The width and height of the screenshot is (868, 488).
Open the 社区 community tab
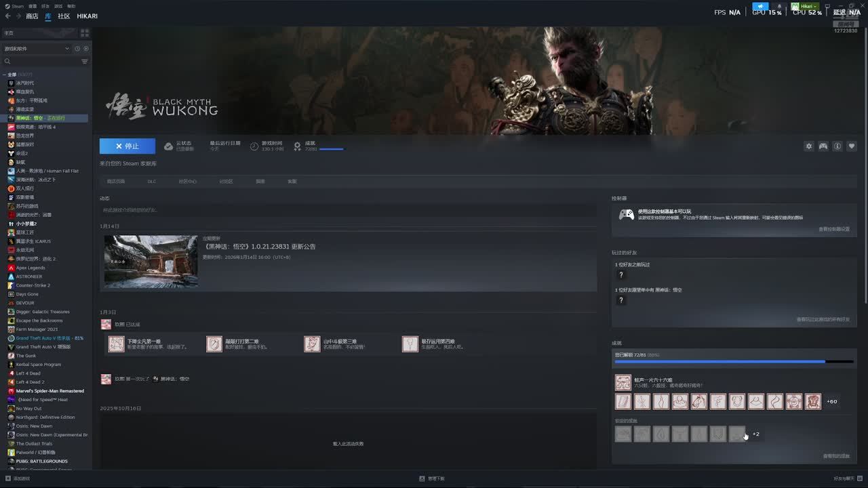click(64, 16)
